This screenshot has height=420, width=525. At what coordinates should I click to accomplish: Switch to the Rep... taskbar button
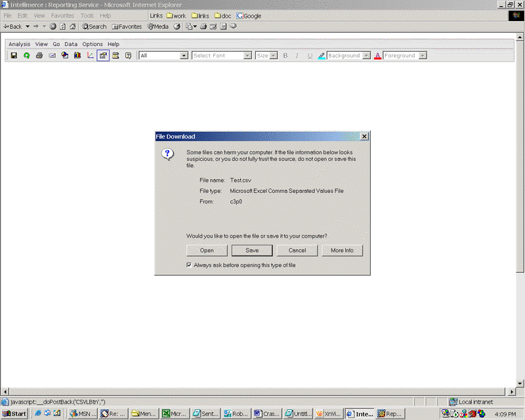point(390,413)
